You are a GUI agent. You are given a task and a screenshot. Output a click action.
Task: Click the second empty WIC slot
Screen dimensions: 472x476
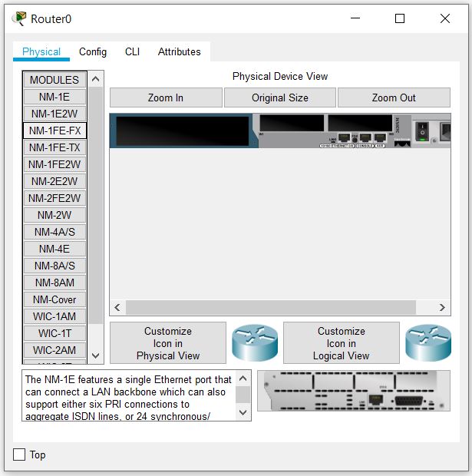pos(360,123)
